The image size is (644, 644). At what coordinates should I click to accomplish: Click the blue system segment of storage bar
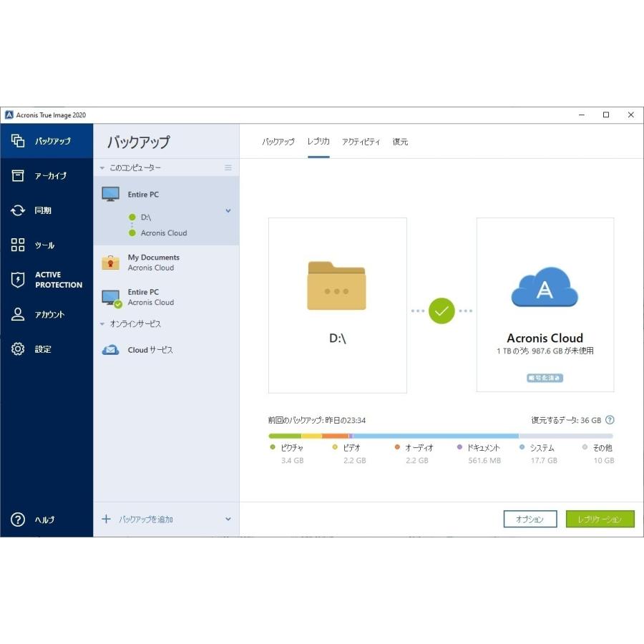point(435,435)
